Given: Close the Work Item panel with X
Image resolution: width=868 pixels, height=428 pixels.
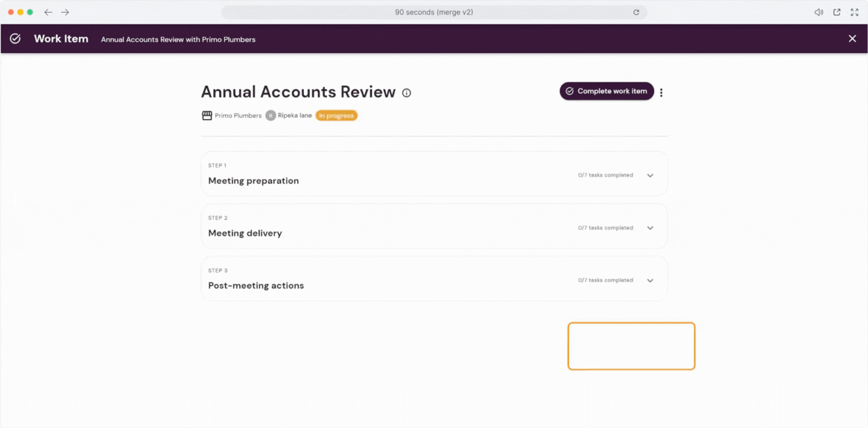Looking at the screenshot, I should 852,39.
